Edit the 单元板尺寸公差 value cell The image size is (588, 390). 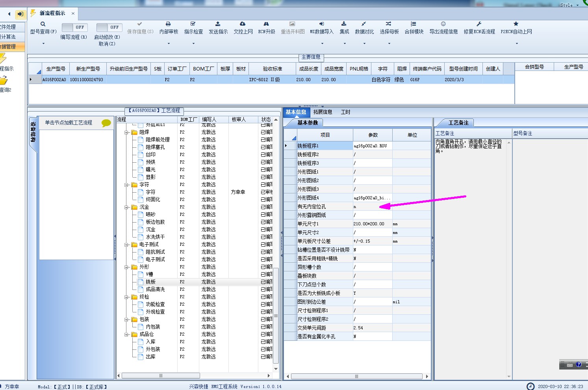click(373, 241)
